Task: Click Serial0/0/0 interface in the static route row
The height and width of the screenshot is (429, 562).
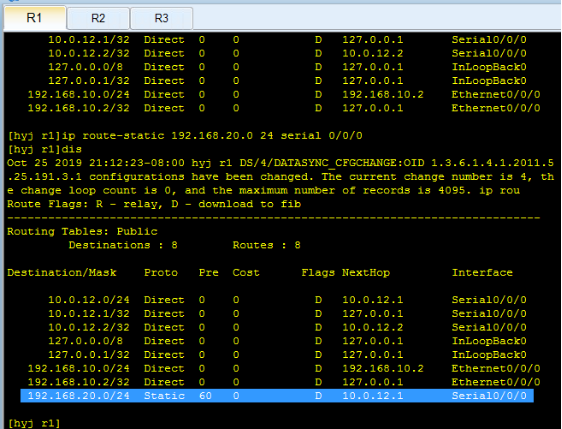Action: 489,396
